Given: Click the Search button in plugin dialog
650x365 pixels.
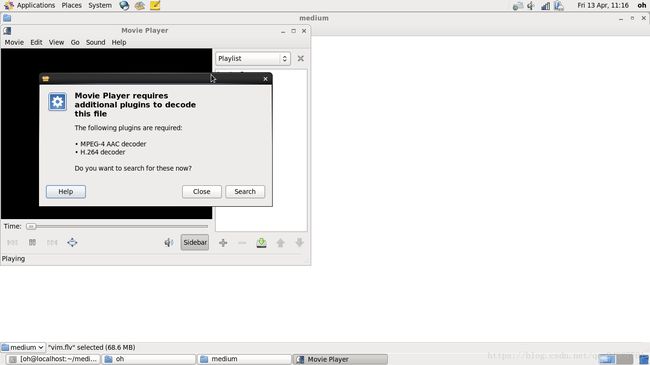Looking at the screenshot, I should tap(245, 192).
